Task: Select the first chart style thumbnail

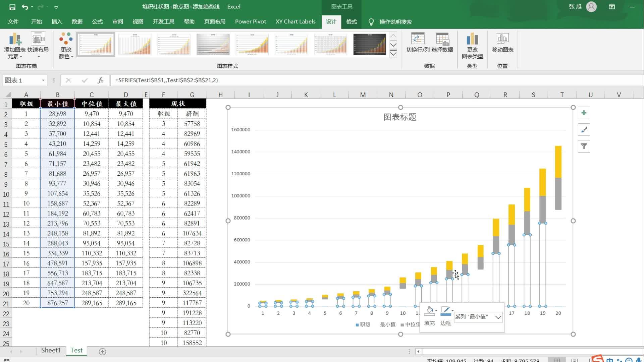Action: pyautogui.click(x=95, y=44)
